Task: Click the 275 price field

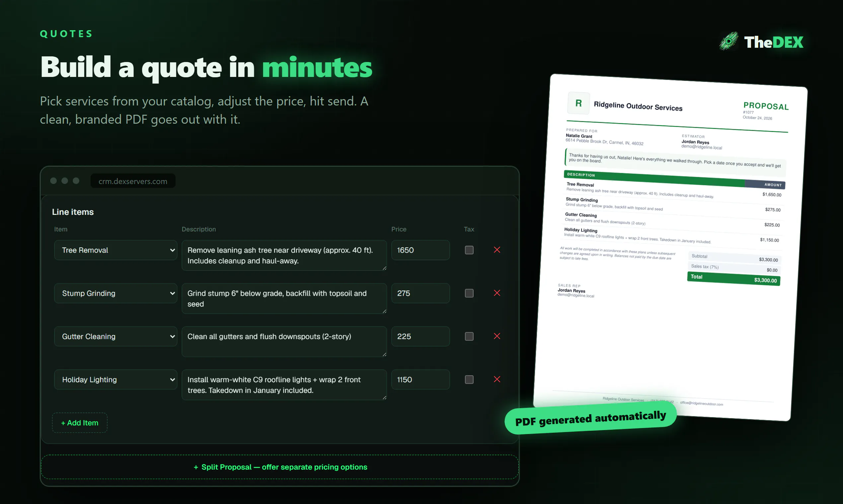Action: [421, 293]
